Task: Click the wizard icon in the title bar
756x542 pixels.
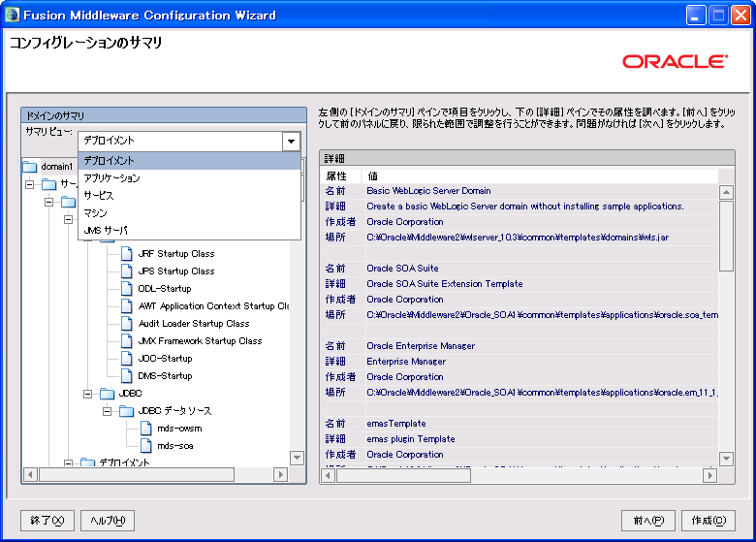Action: pos(12,15)
